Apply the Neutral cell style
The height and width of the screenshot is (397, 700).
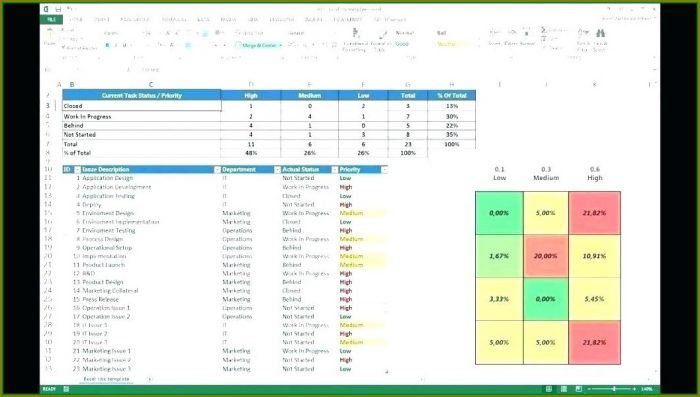[x=453, y=44]
